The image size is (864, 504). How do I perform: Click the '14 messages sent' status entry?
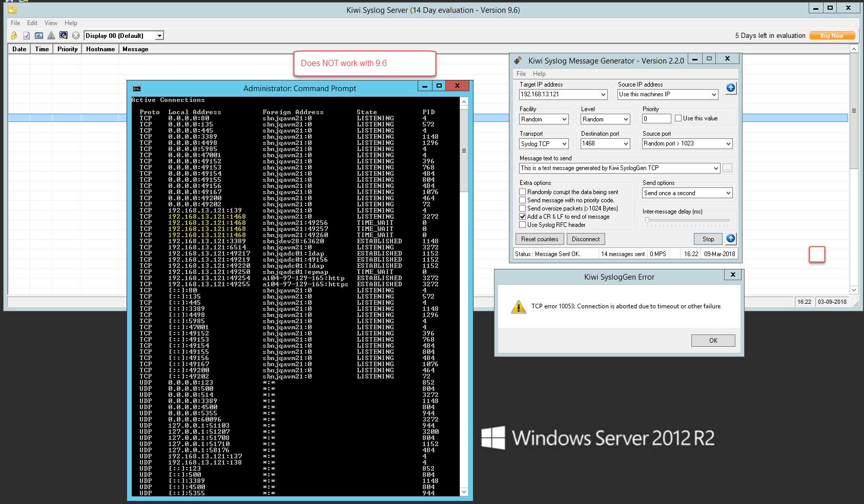(623, 254)
